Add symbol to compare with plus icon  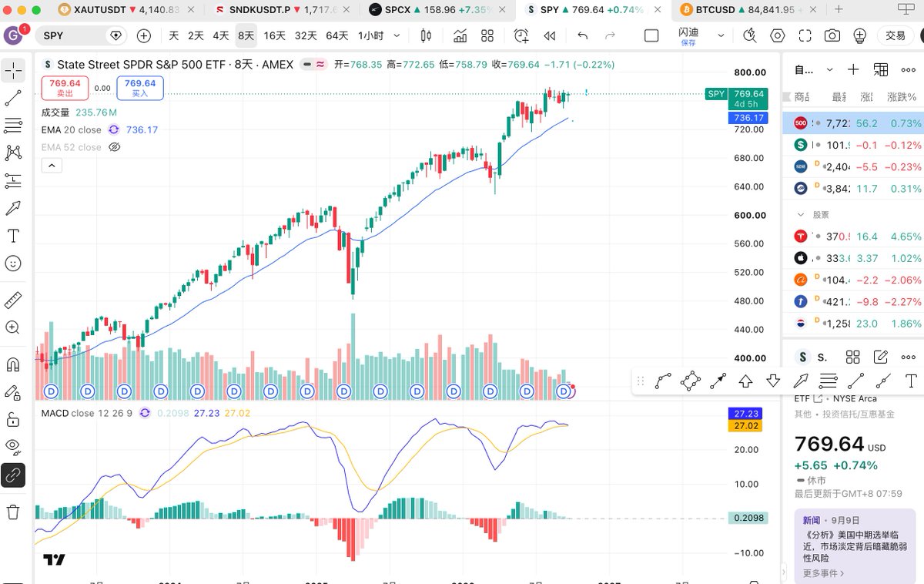(x=144, y=36)
